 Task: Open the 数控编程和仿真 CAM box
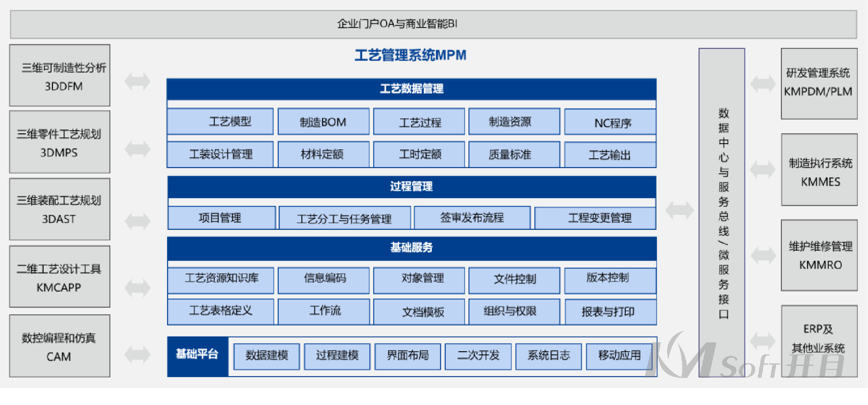tap(59, 346)
